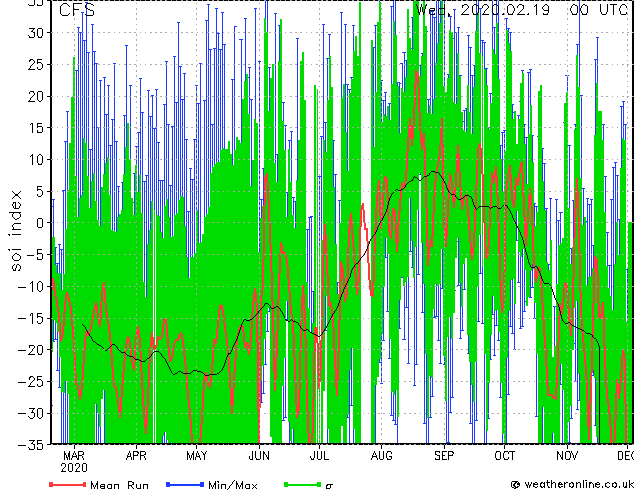Click the JUN month label
634x490 pixels.
pos(259,456)
